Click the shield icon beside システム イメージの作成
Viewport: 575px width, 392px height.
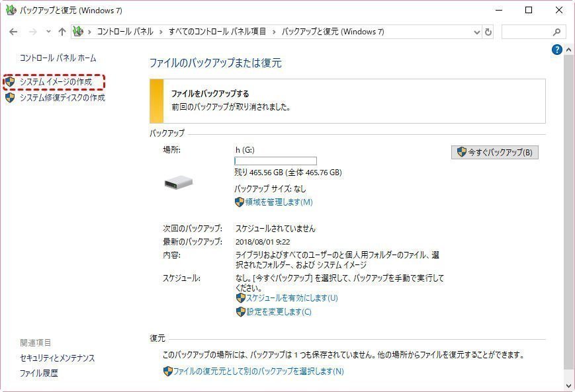click(11, 82)
